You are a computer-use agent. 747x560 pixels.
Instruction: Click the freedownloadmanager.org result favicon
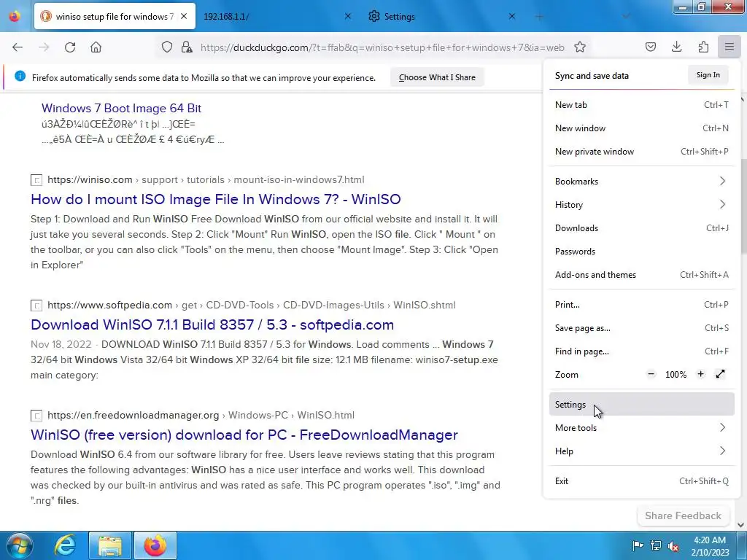pyautogui.click(x=36, y=415)
